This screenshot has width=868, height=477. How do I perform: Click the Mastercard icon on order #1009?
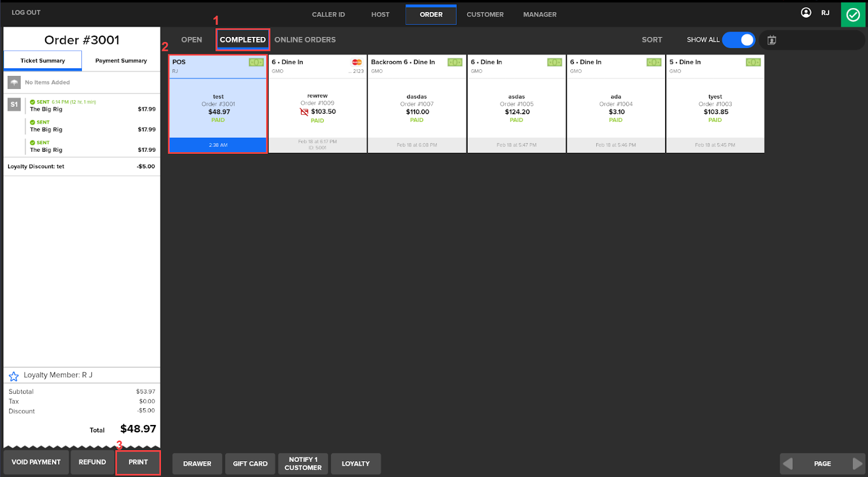(356, 62)
